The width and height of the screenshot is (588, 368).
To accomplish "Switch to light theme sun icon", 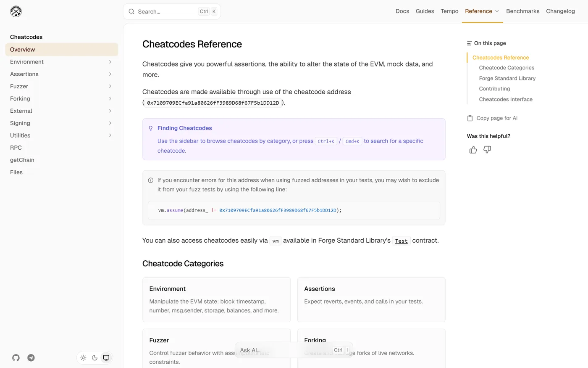I will click(83, 358).
